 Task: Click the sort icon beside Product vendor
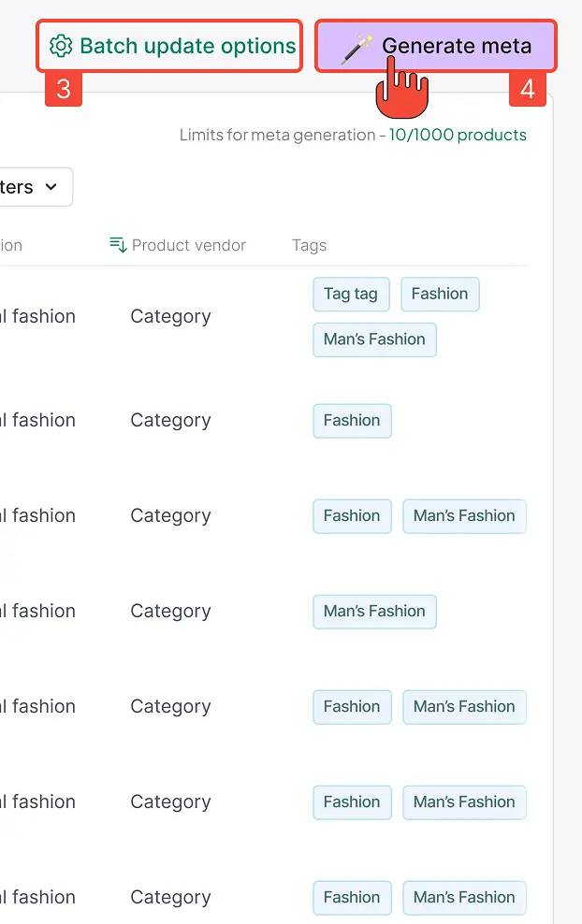click(118, 245)
